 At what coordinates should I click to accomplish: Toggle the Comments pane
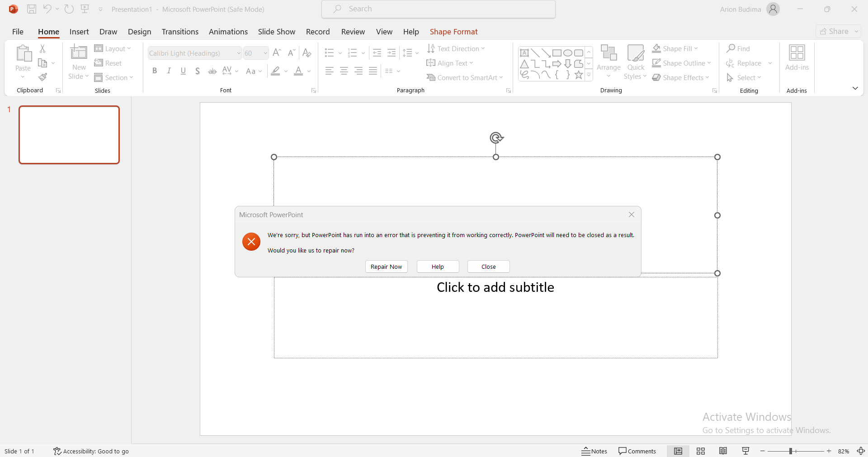[637, 451]
